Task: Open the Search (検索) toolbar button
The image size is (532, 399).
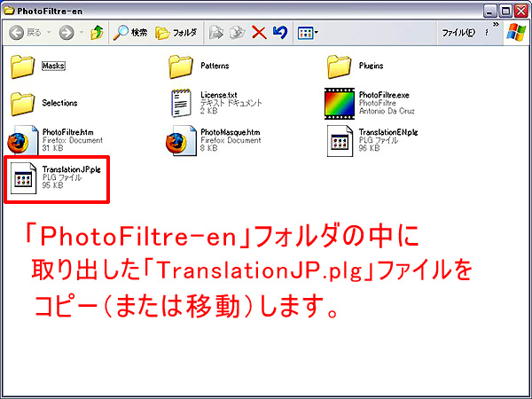Action: (x=130, y=33)
